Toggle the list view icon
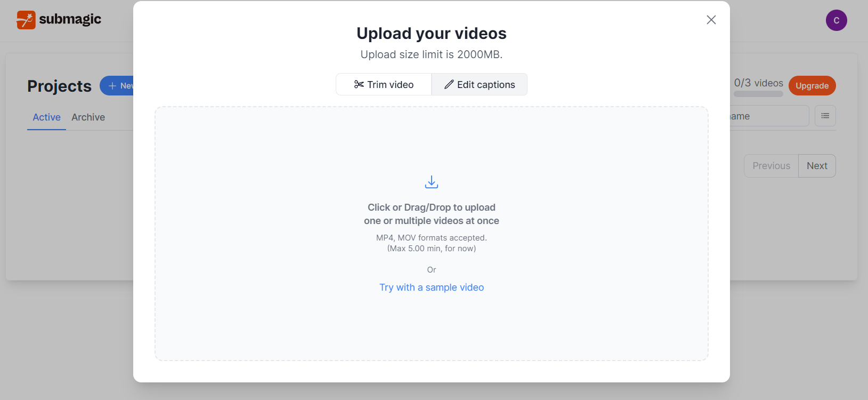Screen dimensions: 868x400 [825, 116]
